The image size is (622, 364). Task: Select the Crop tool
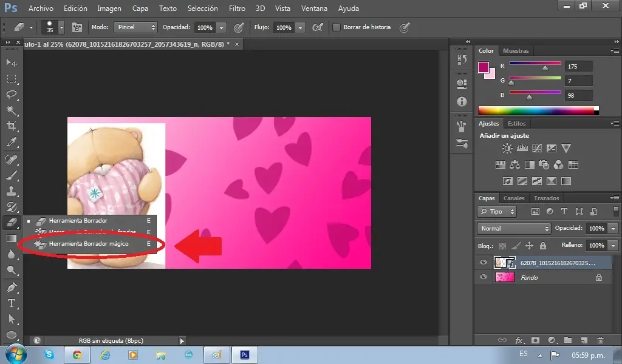pos(12,126)
